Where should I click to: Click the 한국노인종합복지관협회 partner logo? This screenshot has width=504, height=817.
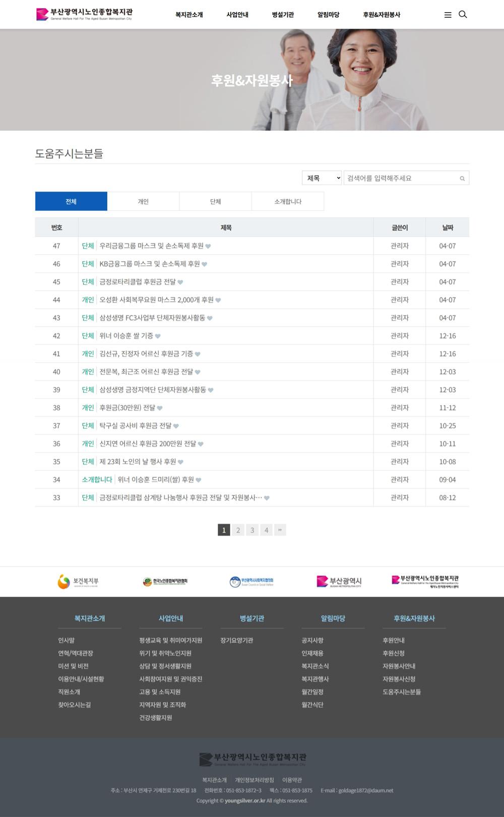pos(165,582)
